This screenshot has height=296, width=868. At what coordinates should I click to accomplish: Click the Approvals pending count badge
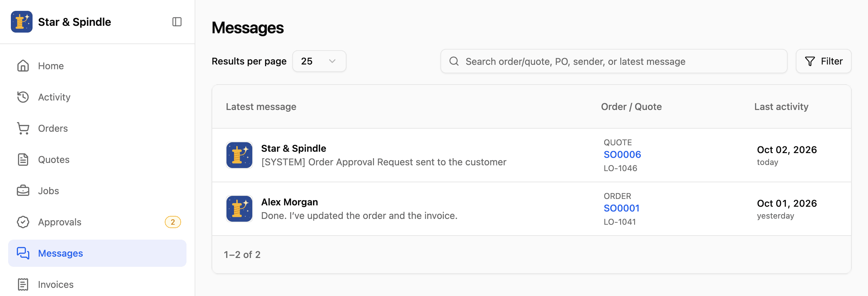click(x=173, y=222)
